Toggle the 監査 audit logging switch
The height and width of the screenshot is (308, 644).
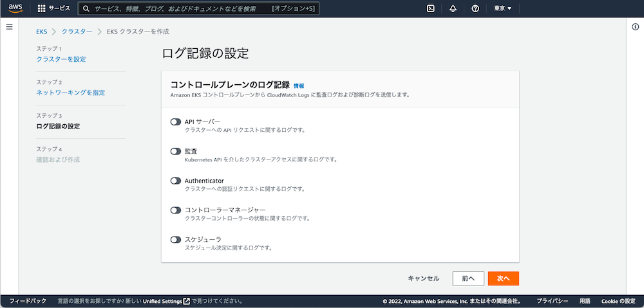176,151
